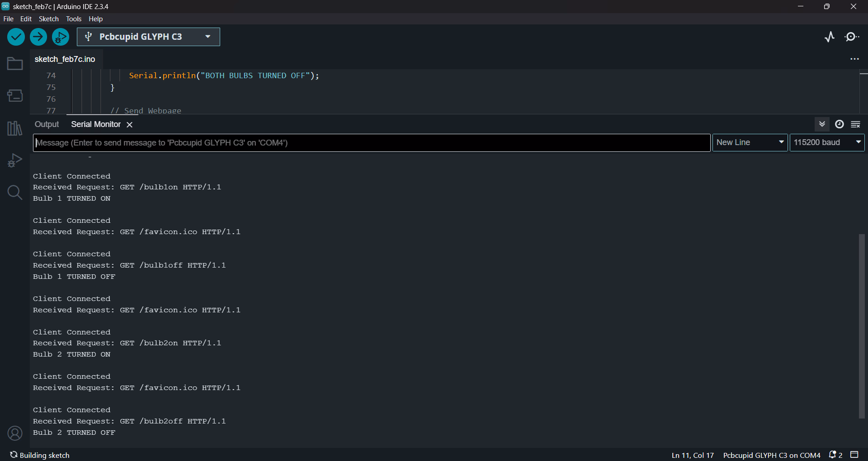
Task: Open the Boards Manager panel
Action: (x=14, y=96)
